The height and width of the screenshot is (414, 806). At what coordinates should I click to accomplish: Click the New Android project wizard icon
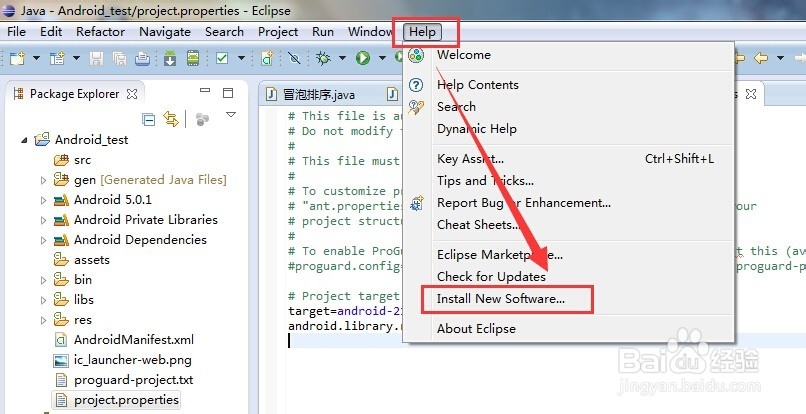point(57,58)
